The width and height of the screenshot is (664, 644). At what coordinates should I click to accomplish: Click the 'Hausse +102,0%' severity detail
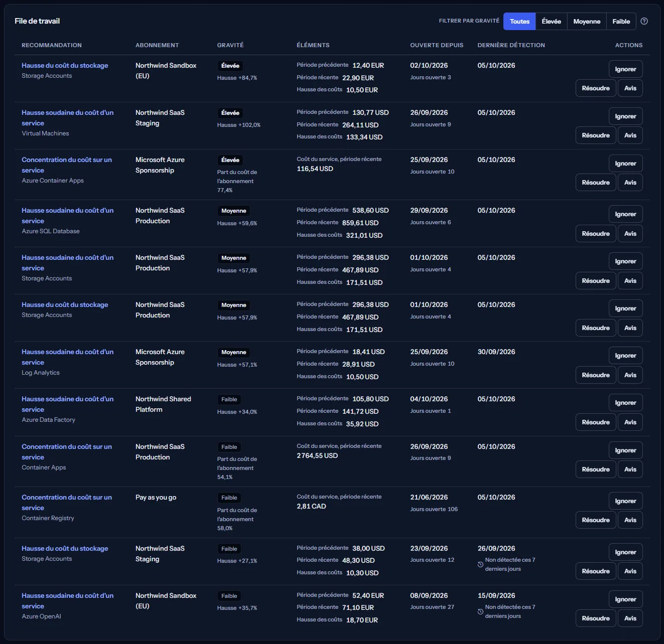238,125
